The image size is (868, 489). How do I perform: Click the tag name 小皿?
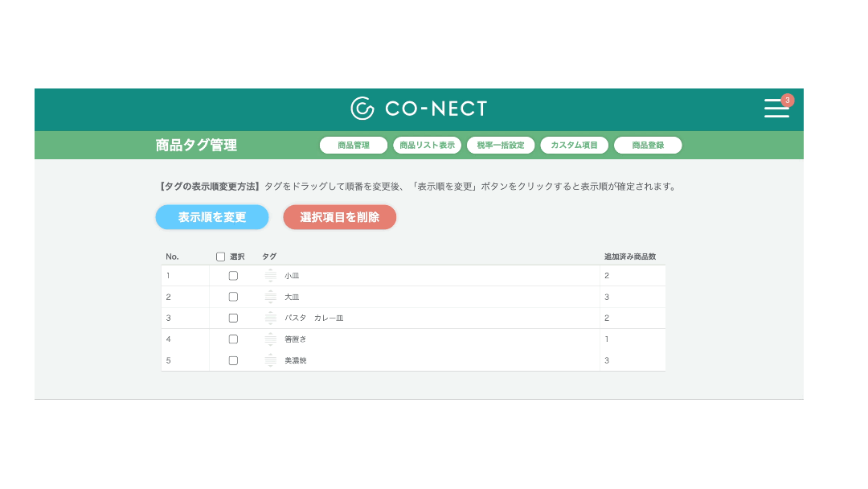click(x=292, y=276)
